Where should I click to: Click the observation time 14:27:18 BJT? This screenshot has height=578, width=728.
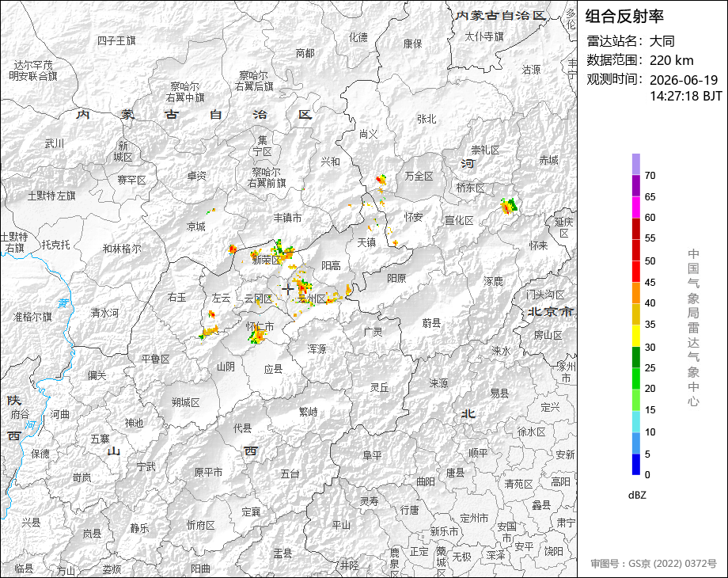coord(686,96)
